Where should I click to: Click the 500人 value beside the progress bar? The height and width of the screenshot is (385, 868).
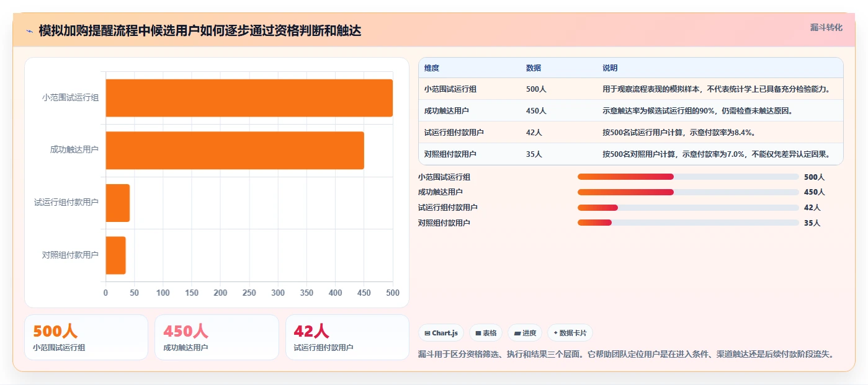(814, 177)
